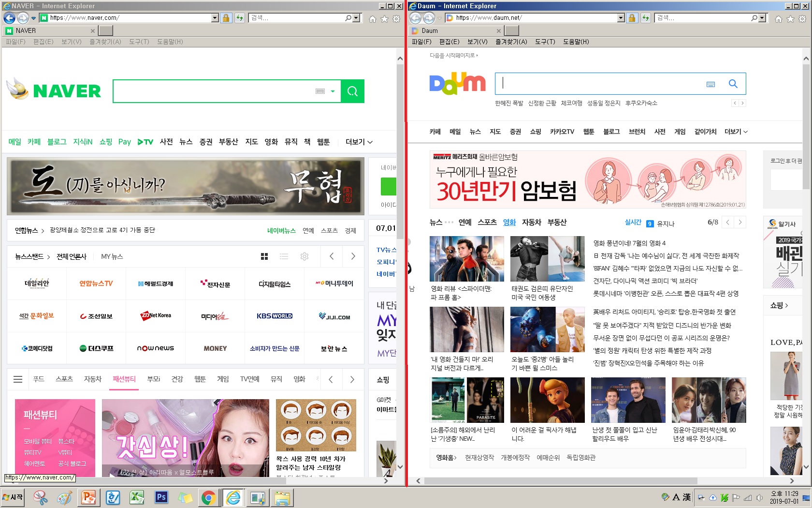812x508 pixels.
Task: Expand Daum 더보기 services menu
Action: pos(736,132)
